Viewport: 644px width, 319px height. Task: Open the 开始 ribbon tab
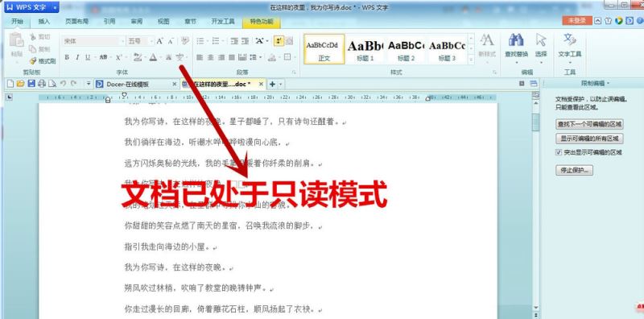point(17,22)
